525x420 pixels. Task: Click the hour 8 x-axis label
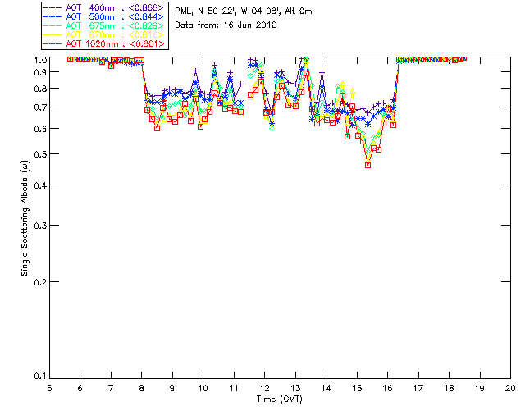[x=142, y=388]
